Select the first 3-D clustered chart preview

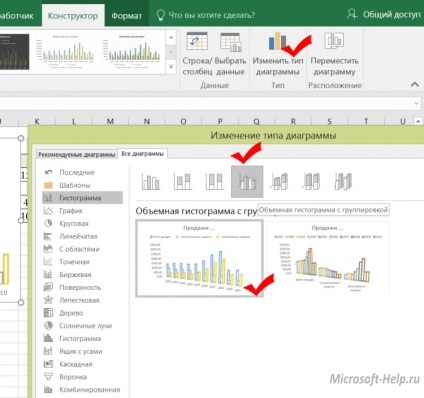click(199, 259)
